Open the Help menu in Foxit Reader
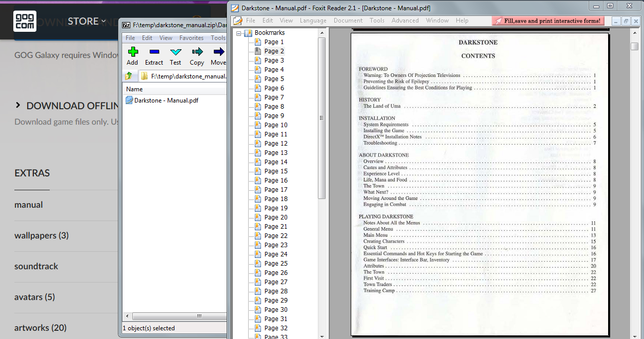The width and height of the screenshot is (644, 339). (462, 21)
